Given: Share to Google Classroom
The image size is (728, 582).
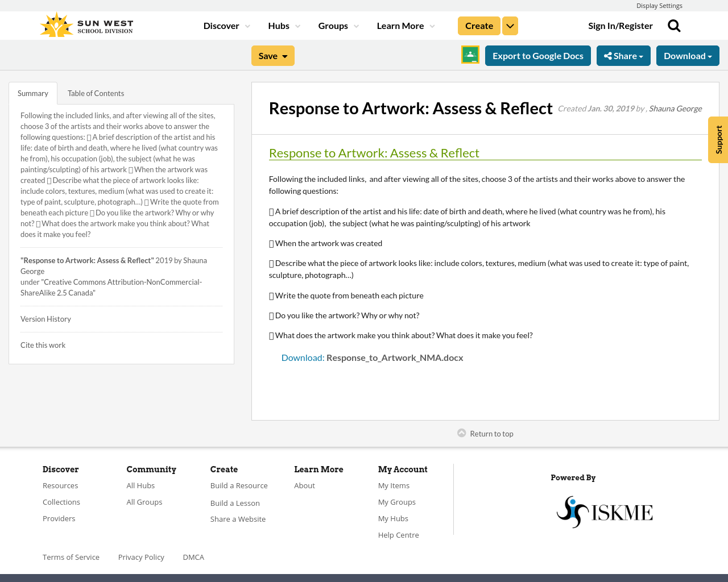Looking at the screenshot, I should click(x=470, y=55).
